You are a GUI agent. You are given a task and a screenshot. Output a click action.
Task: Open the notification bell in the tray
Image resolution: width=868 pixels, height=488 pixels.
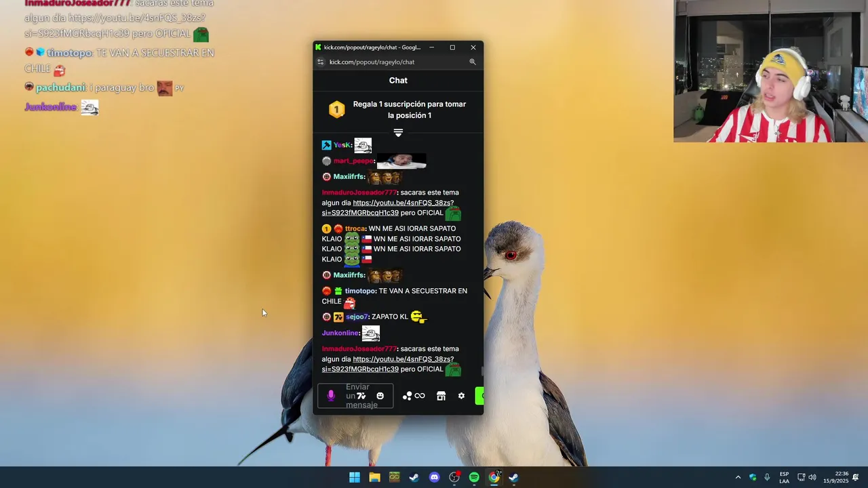point(856,477)
